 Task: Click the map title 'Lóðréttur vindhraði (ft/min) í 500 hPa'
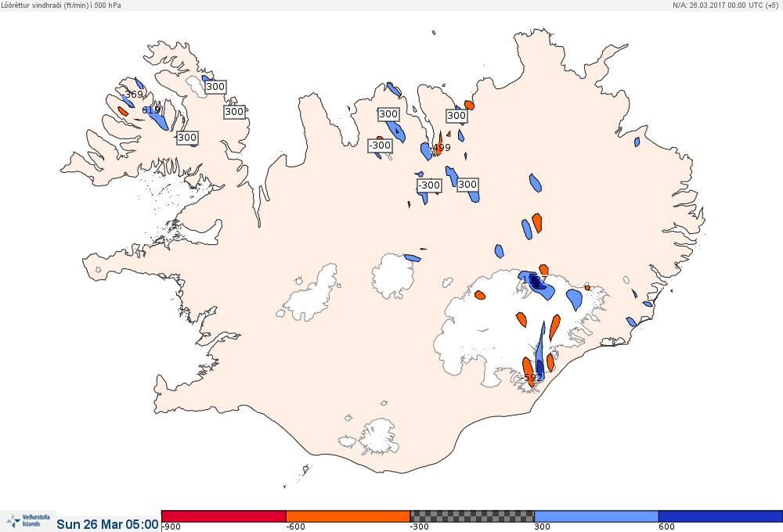(x=61, y=5)
